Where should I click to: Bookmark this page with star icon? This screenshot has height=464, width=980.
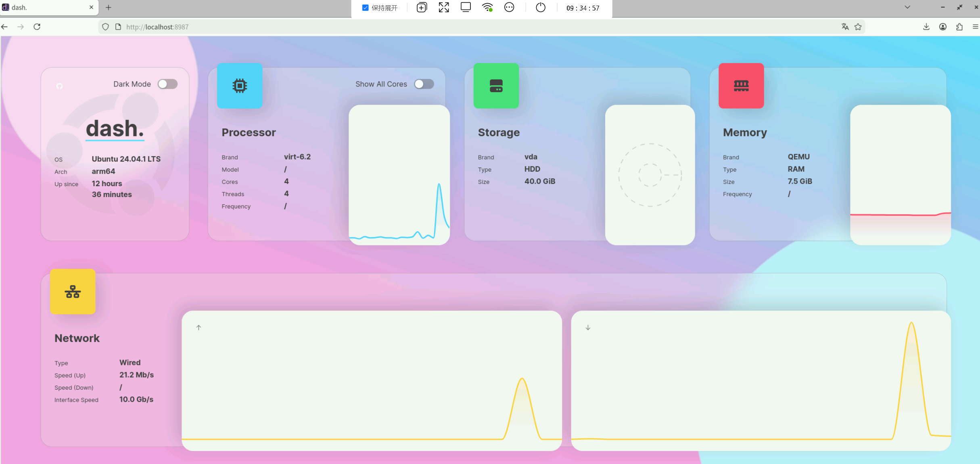[x=858, y=27]
